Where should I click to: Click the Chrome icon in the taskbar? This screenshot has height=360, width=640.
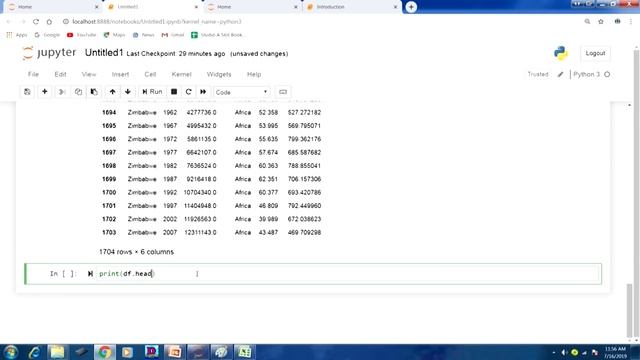tap(104, 352)
